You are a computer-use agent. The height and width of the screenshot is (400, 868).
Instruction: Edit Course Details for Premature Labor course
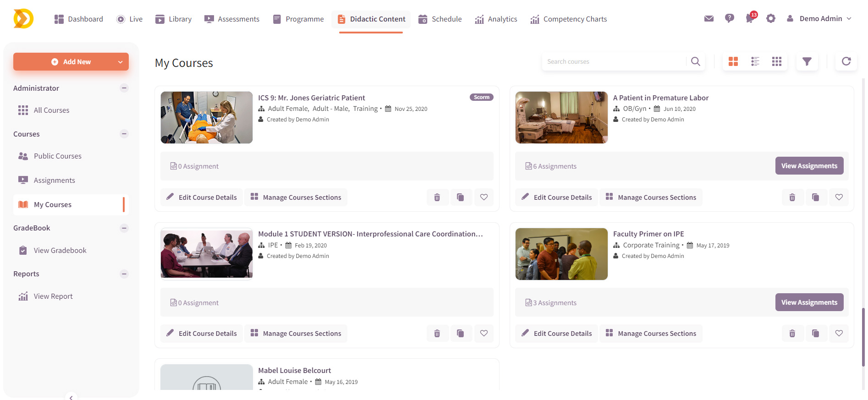[557, 197]
